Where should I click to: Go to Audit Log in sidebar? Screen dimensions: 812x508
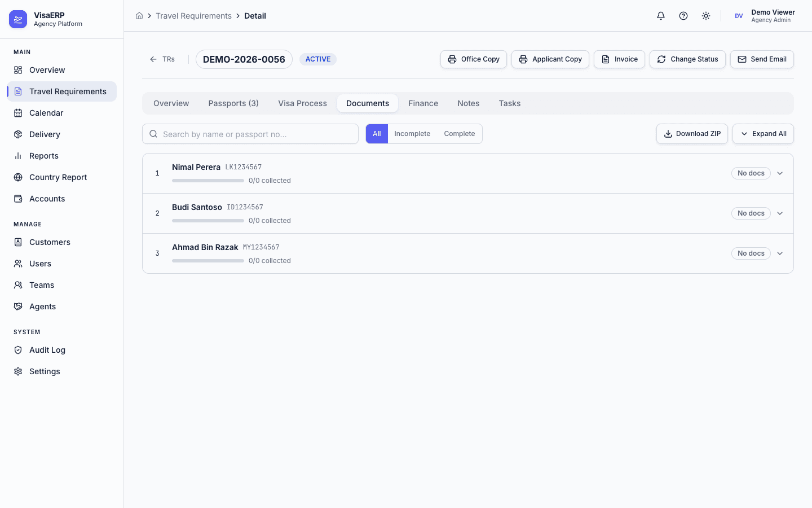pos(47,350)
